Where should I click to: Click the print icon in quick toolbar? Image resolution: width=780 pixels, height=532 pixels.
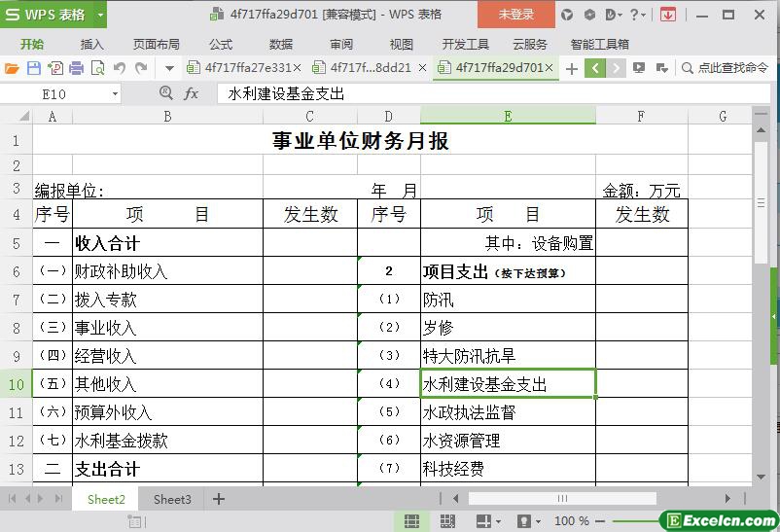click(x=76, y=68)
